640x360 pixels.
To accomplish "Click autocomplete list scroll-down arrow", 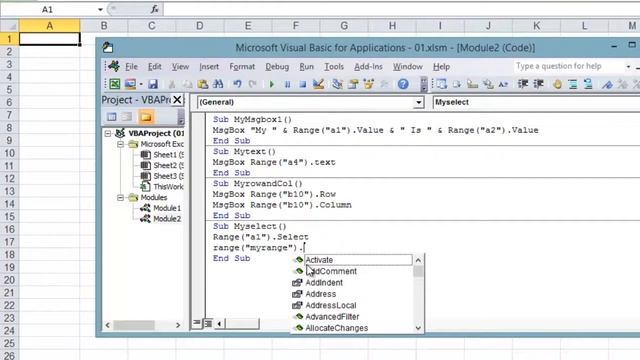I will (x=418, y=328).
